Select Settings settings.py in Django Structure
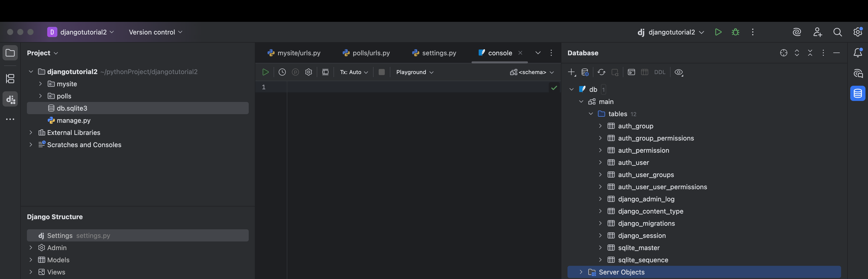 (138, 236)
